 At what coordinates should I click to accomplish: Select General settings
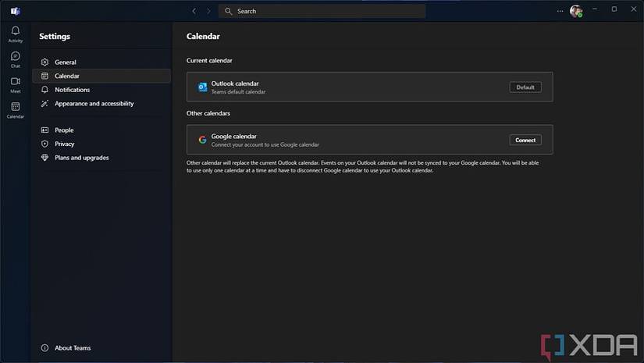pos(101,62)
